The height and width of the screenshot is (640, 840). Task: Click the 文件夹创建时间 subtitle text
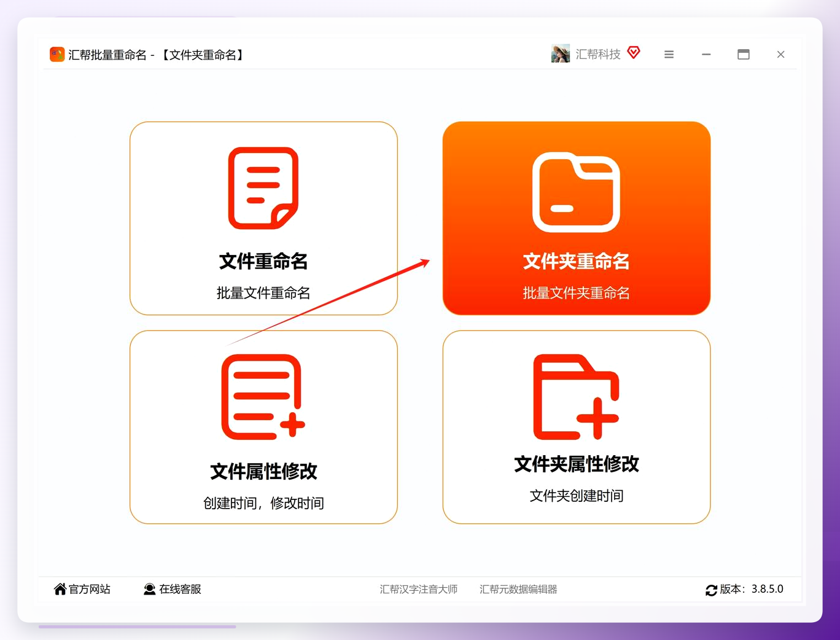coord(576,496)
